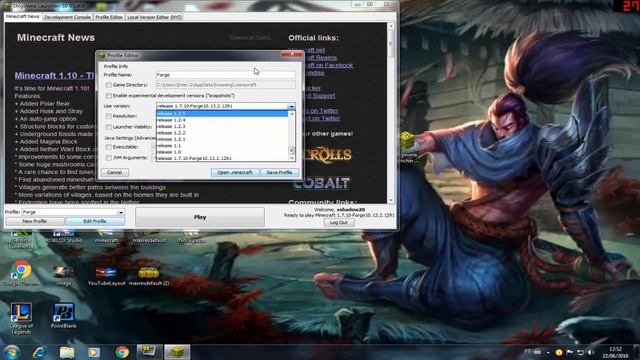This screenshot has height=360, width=640.
Task: Open Windows Media Player from taskbar
Action: click(94, 352)
